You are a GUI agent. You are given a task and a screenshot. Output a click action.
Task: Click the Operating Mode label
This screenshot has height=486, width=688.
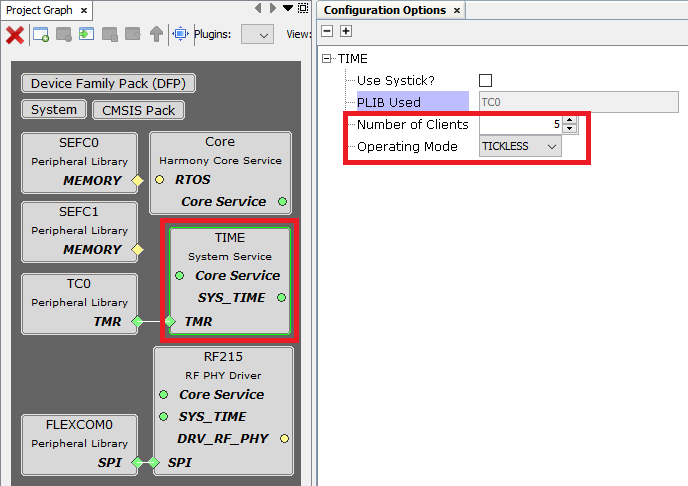tap(407, 147)
